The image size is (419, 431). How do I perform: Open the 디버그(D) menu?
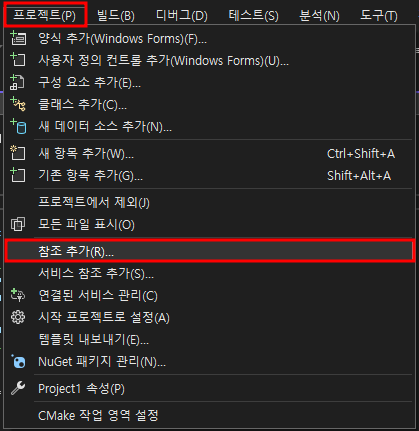(x=182, y=15)
